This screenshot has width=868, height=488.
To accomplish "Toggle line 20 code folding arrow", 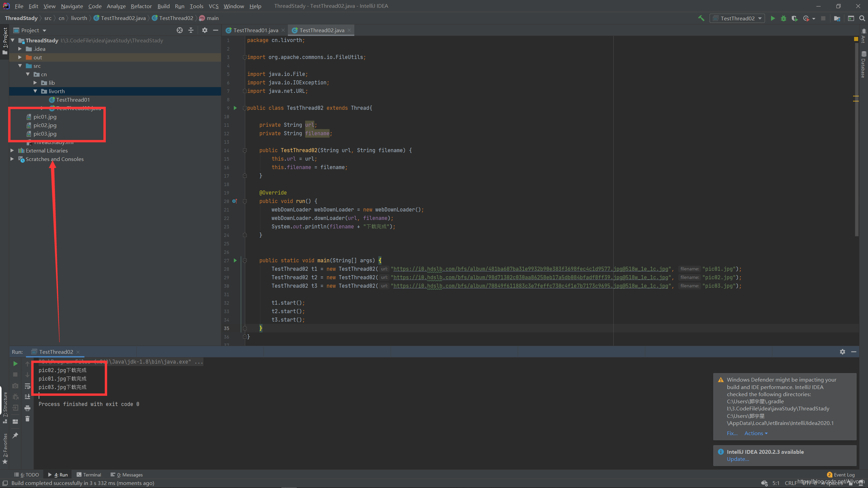I will [245, 201].
